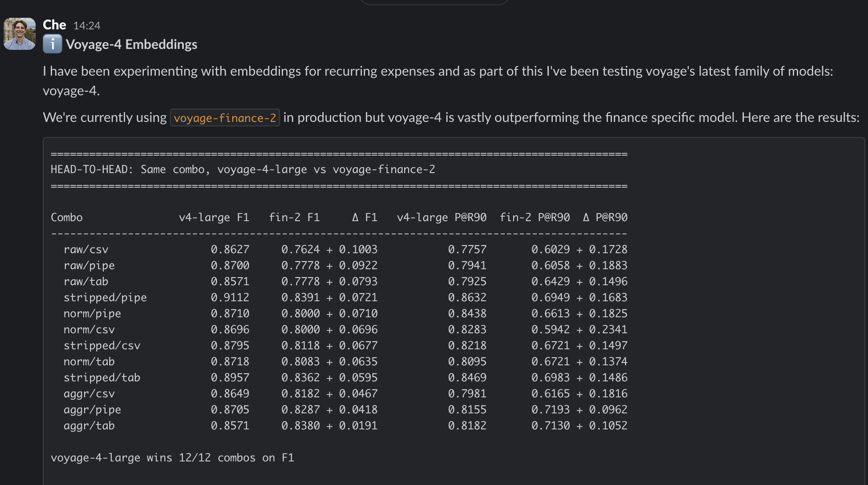Screen dimensions: 868x485
Task: Click the 0.1728 delta P@R90 value
Action: click(x=608, y=250)
